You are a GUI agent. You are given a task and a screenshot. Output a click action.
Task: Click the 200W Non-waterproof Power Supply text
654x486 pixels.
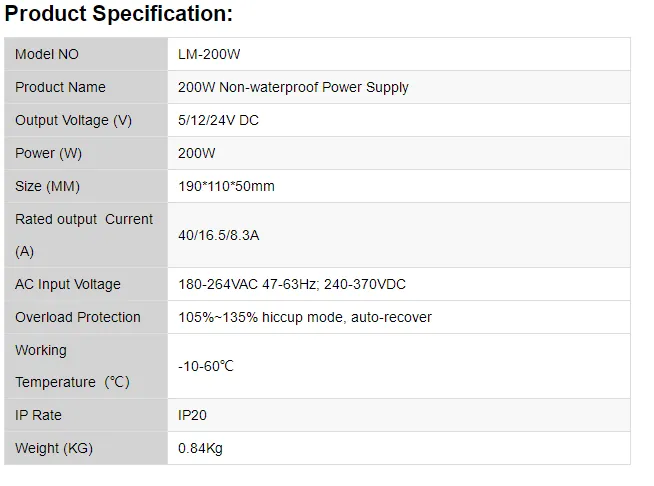pos(293,87)
